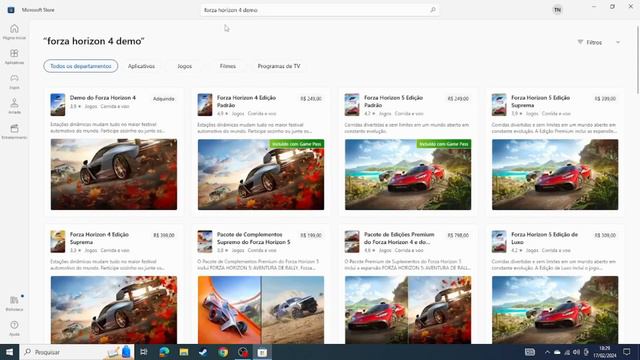Click small box-art icon of Forza Horizon 4 Edição Suprema
Image resolution: width=640 pixels, height=360 pixels.
tap(58, 242)
